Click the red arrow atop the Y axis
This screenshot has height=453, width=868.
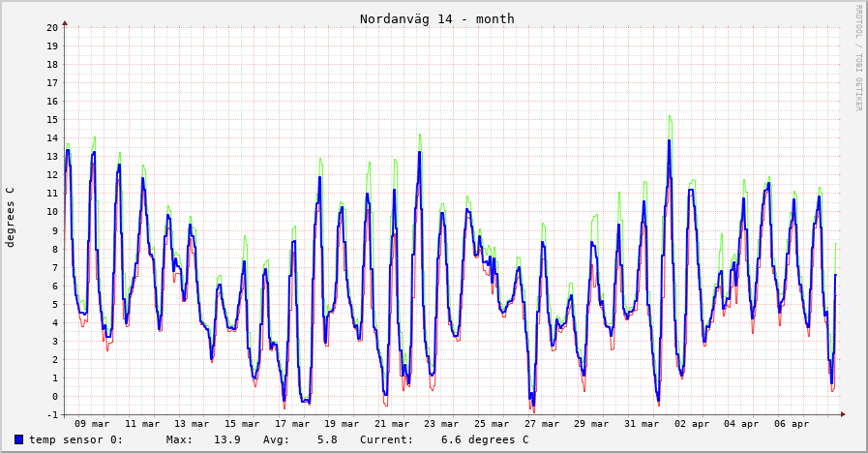65,21
